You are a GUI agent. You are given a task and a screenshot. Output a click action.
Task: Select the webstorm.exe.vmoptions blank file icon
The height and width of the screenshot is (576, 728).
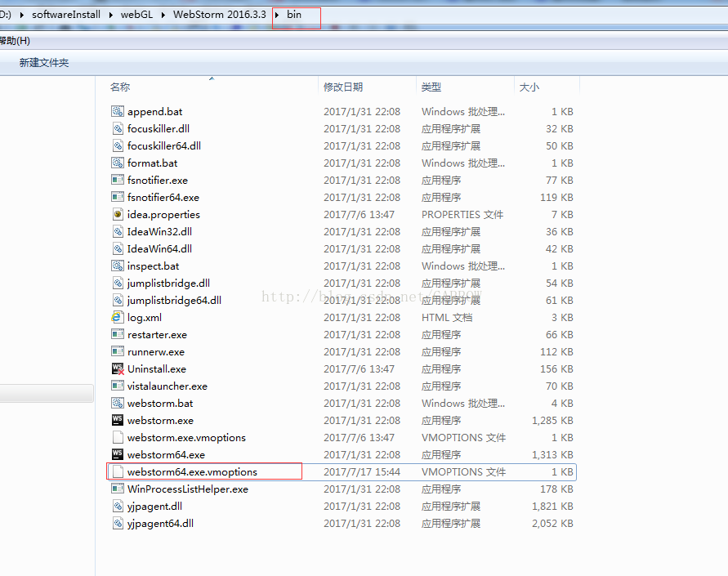click(x=118, y=438)
